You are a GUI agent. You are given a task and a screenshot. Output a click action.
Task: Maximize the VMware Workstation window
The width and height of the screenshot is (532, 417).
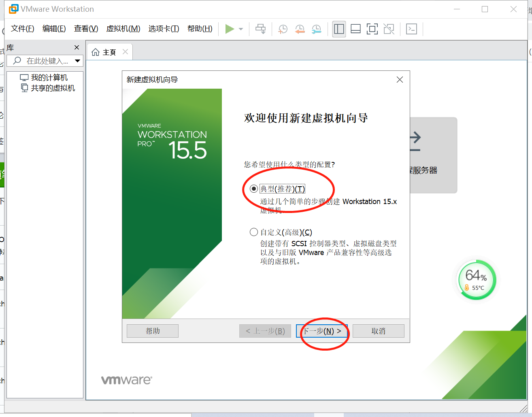click(485, 9)
